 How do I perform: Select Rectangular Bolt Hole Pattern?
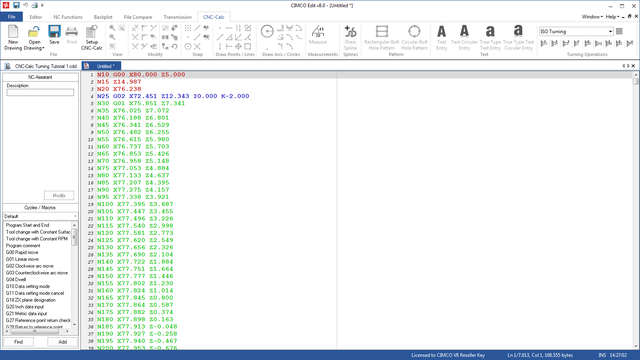click(x=382, y=37)
